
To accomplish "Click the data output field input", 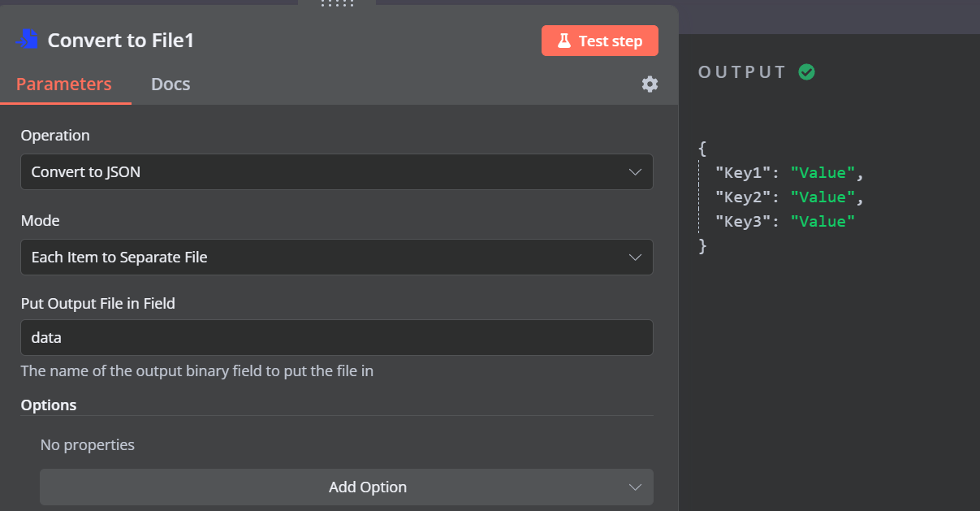I will click(337, 337).
